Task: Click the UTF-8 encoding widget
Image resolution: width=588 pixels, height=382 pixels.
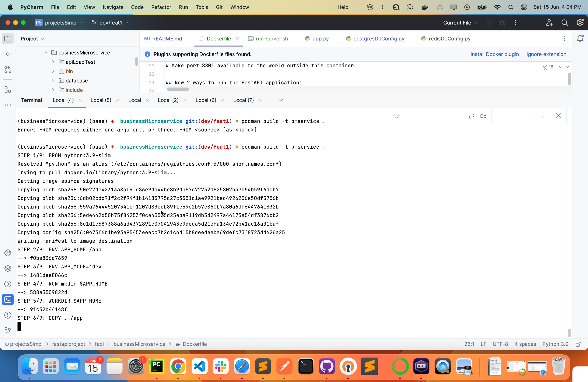Action: (500, 344)
